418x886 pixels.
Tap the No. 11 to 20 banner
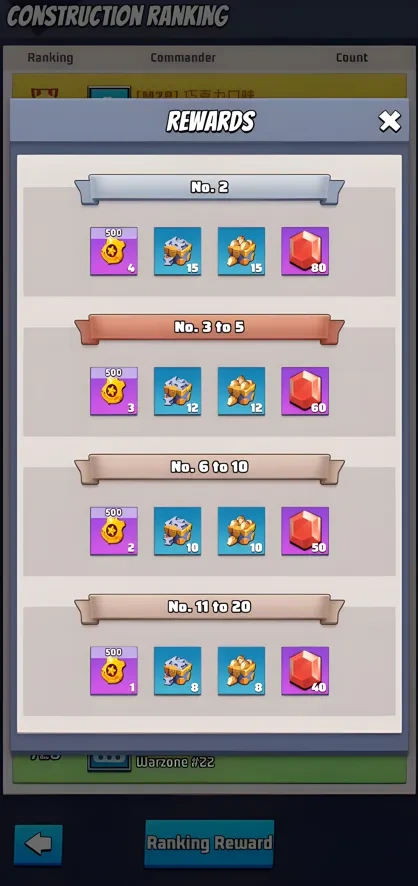pos(209,608)
